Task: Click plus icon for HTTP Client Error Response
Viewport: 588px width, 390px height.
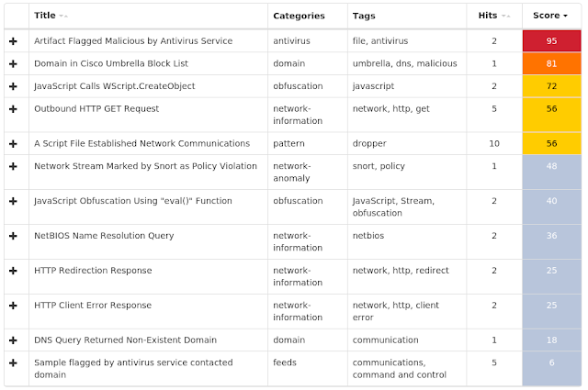Action: pyautogui.click(x=13, y=306)
